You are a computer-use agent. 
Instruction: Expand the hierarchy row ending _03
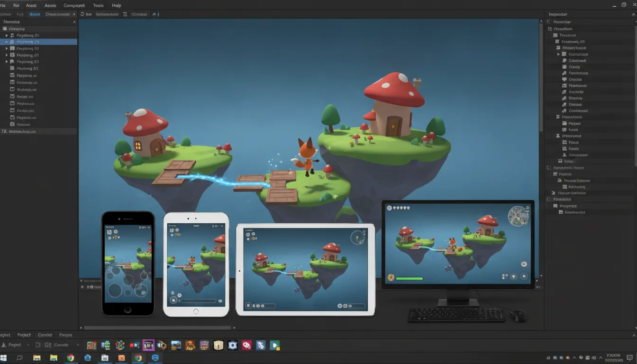(x=7, y=62)
